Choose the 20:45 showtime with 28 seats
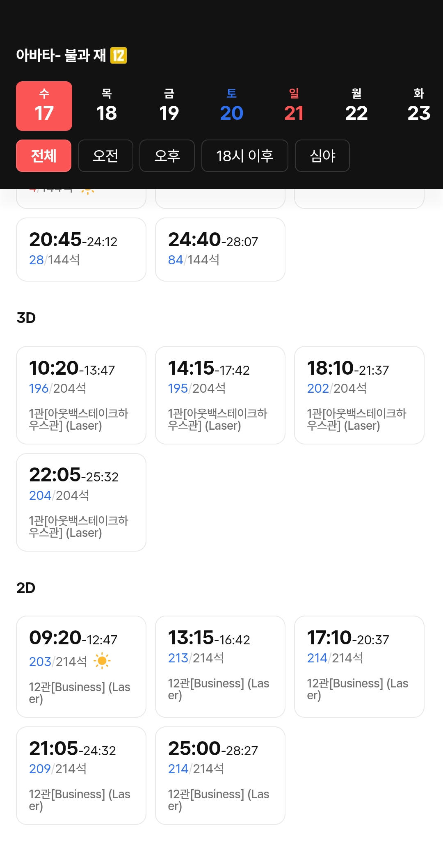Viewport: 443px width, 868px height. click(x=81, y=249)
